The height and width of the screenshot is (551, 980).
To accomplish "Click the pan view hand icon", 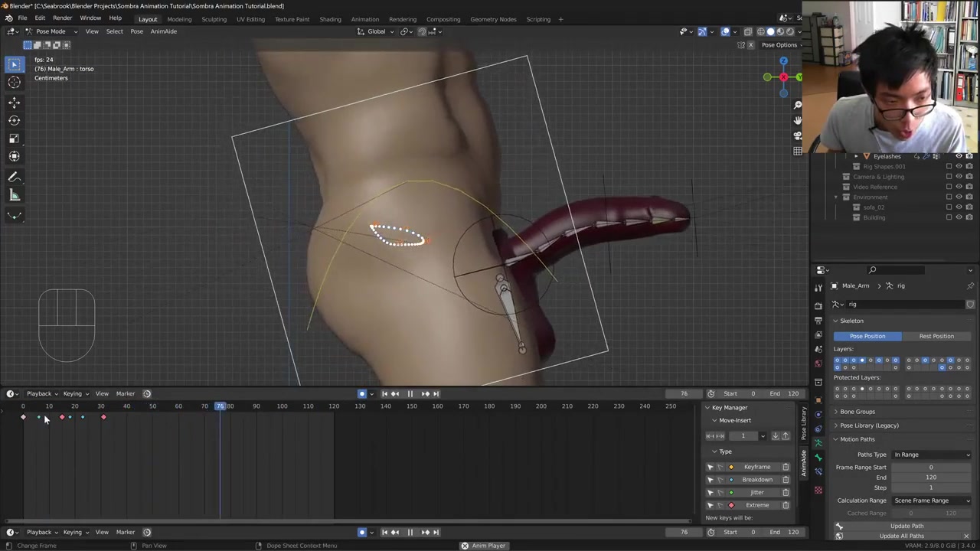I will coord(797,120).
